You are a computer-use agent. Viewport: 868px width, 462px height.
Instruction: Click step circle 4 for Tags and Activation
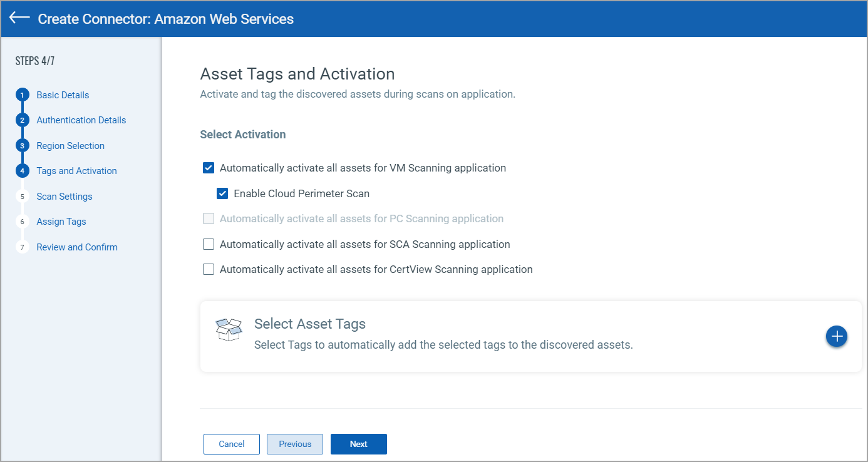click(x=22, y=170)
